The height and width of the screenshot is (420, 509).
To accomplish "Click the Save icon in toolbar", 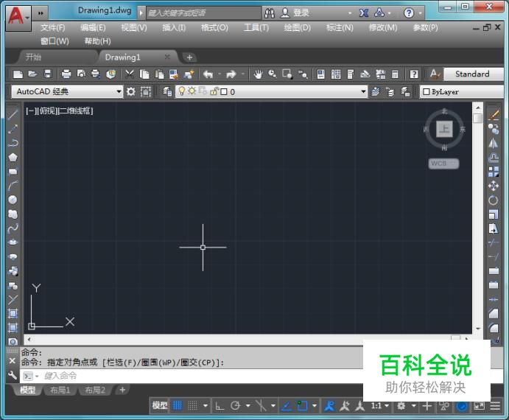I will pos(48,74).
